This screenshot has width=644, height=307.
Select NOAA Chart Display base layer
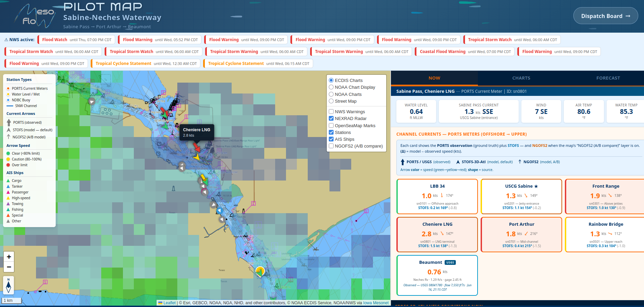(x=331, y=87)
